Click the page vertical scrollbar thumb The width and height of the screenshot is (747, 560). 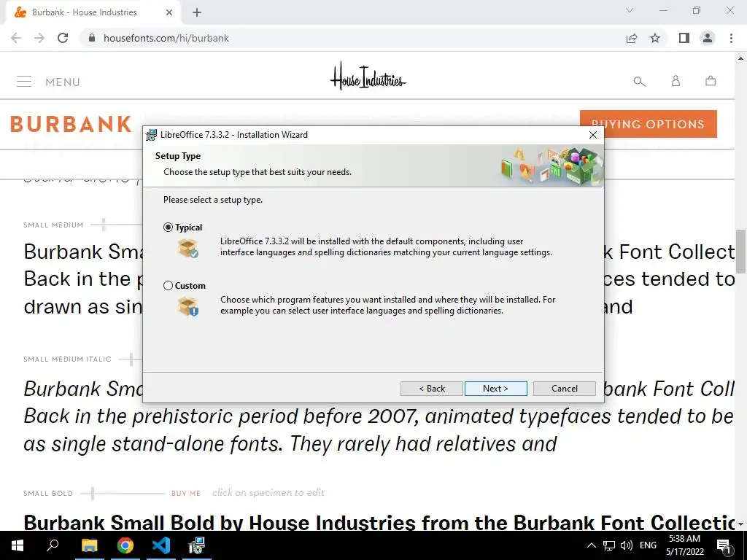click(740, 251)
